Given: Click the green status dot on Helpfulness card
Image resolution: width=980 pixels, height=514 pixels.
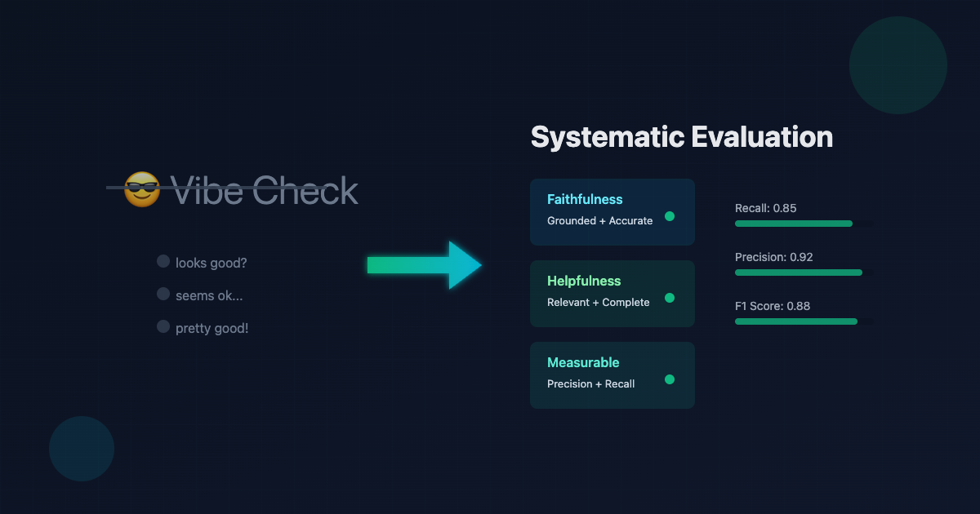Looking at the screenshot, I should click(670, 298).
